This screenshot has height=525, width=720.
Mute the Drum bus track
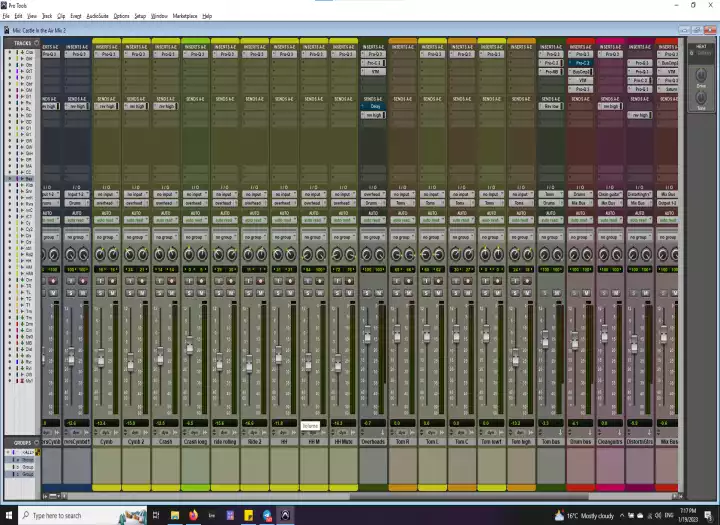coord(586,293)
